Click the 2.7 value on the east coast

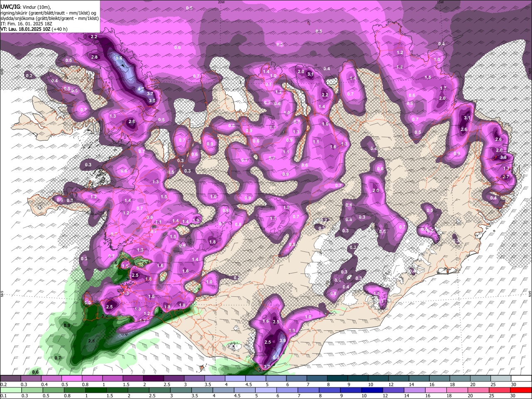[x=506, y=177]
